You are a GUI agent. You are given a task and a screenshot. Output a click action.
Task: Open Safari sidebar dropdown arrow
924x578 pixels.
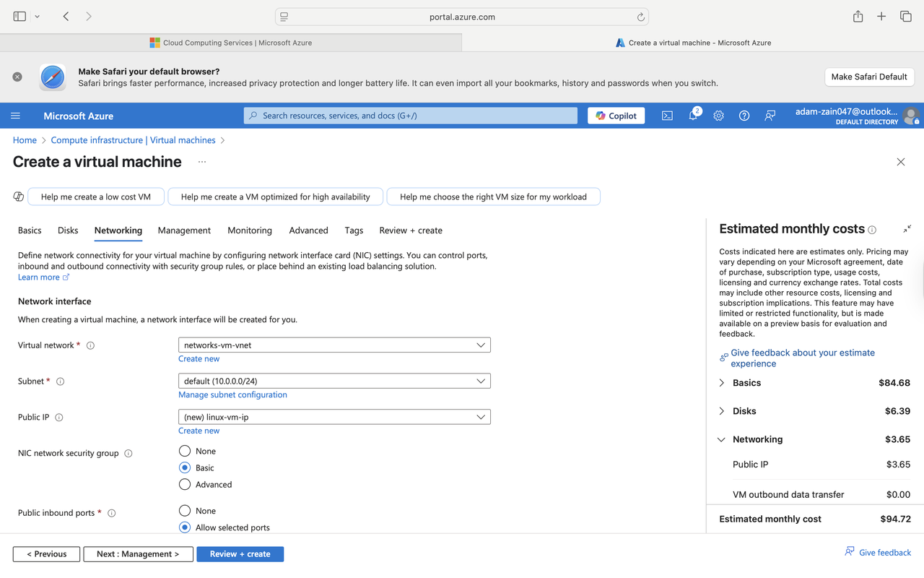point(38,17)
